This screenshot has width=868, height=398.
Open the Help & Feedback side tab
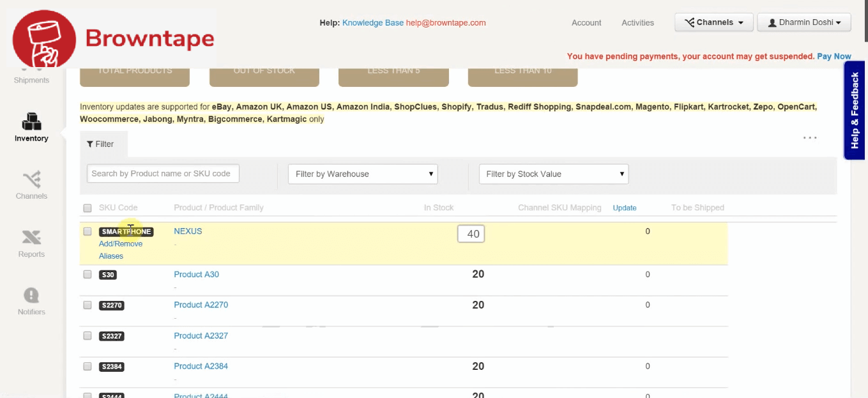pyautogui.click(x=855, y=110)
